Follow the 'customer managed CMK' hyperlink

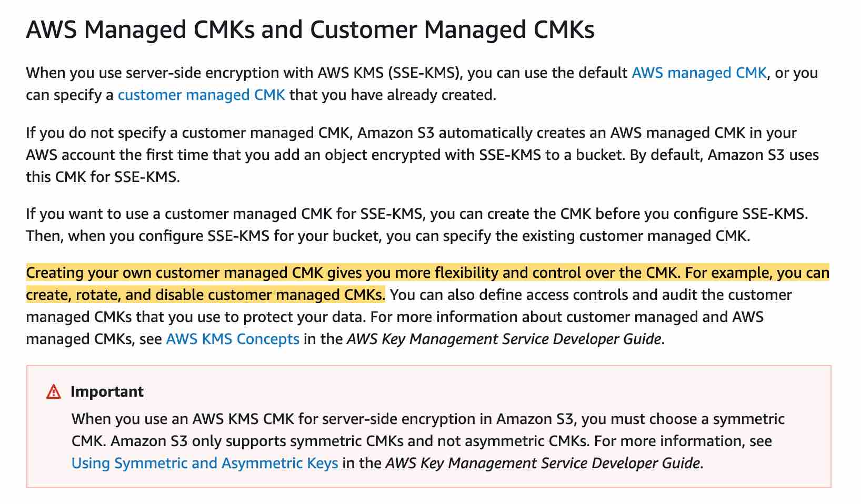click(202, 95)
